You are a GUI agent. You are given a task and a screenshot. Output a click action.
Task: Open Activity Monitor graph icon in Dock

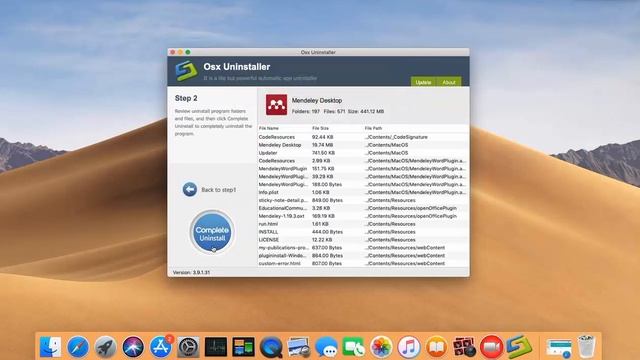[216, 347]
